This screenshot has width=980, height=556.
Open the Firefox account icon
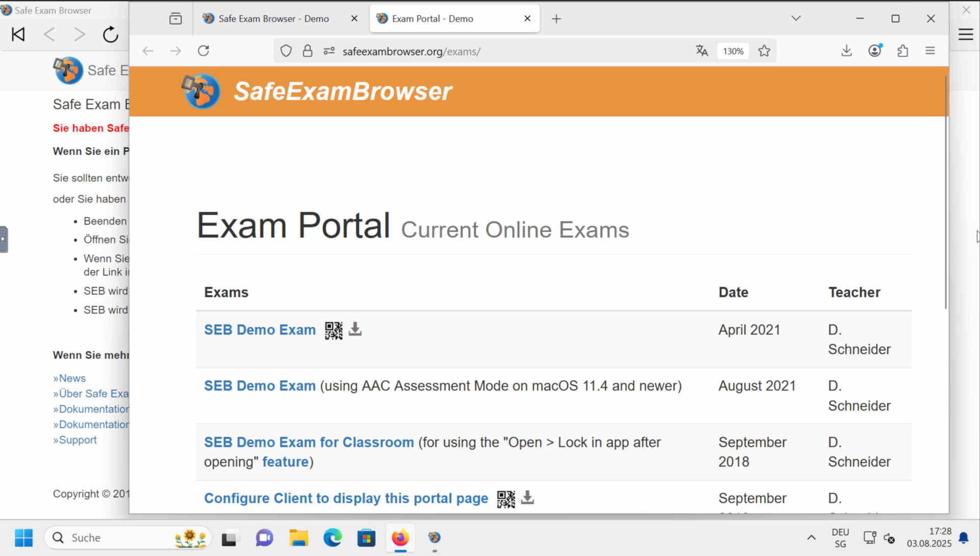(x=875, y=51)
